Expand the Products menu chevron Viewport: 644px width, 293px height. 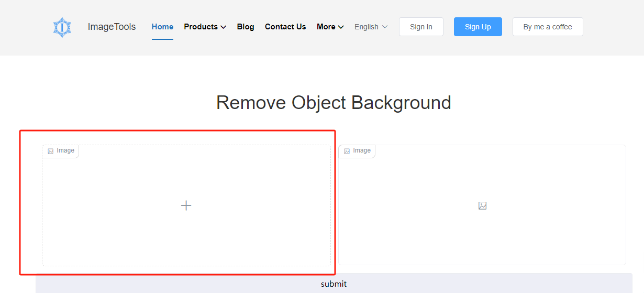point(223,27)
